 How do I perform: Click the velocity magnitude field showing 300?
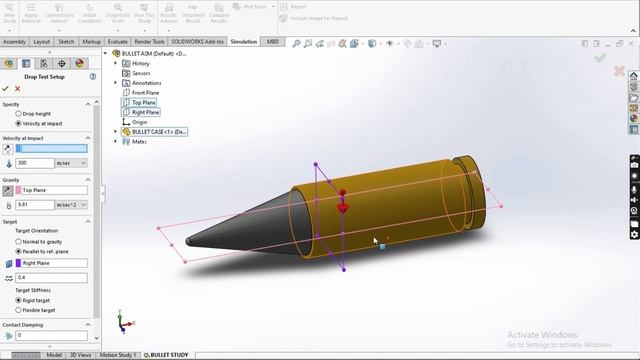coord(35,163)
